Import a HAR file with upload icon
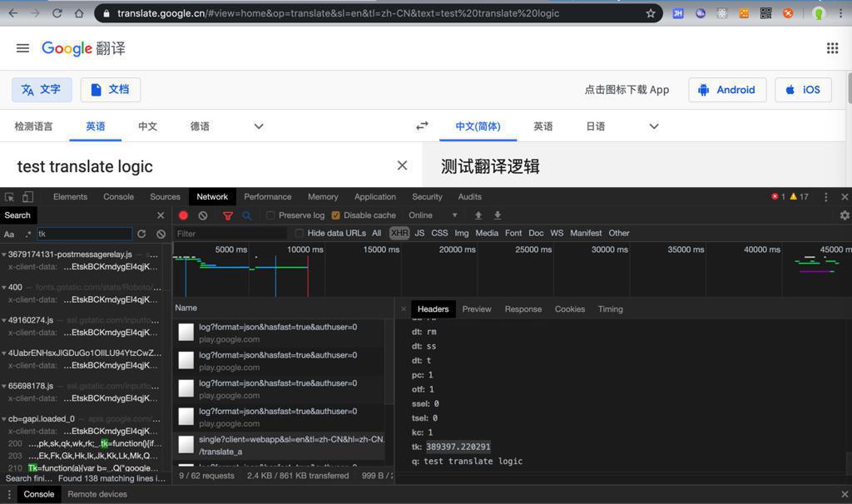The image size is (852, 504). (x=478, y=215)
